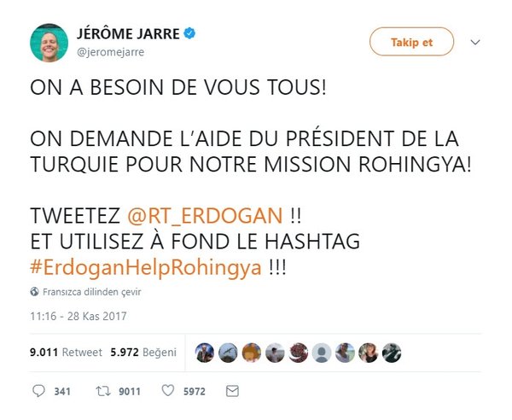Screen dimensions: 512x420
Task: Click the globe icon beside translation
Action: coord(34,291)
